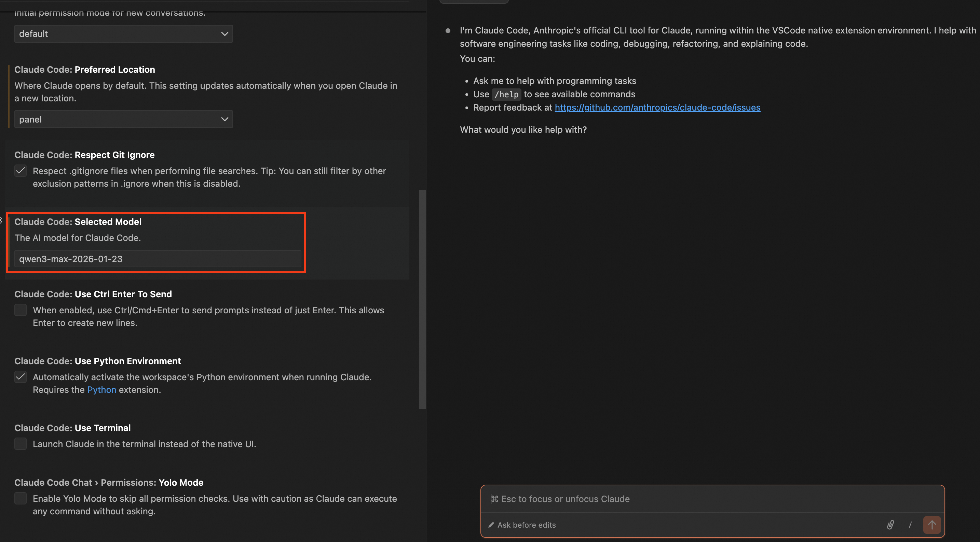Enable the Use Ctrl Enter To Send checkbox

point(21,310)
